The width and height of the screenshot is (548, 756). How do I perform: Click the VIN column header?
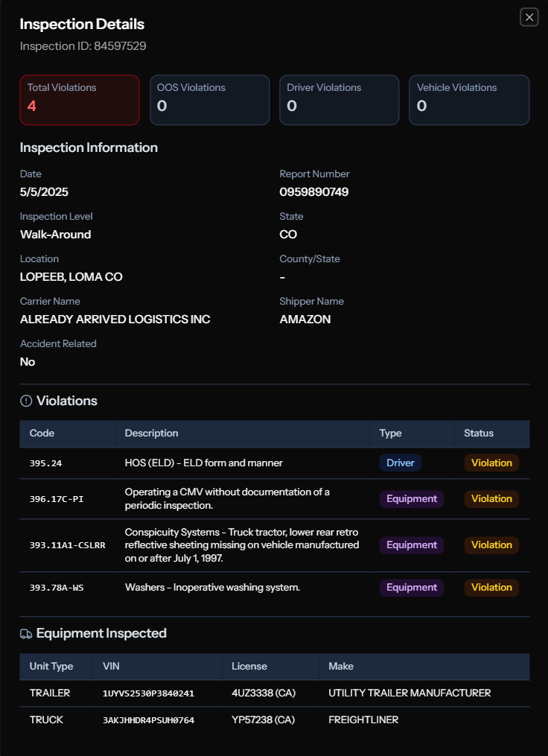(110, 666)
